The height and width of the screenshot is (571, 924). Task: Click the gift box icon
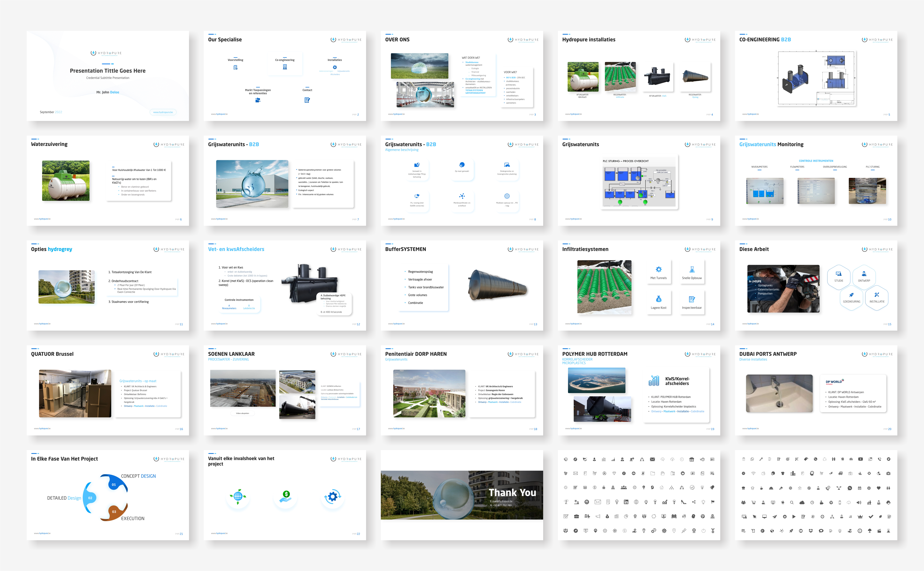pos(692,459)
